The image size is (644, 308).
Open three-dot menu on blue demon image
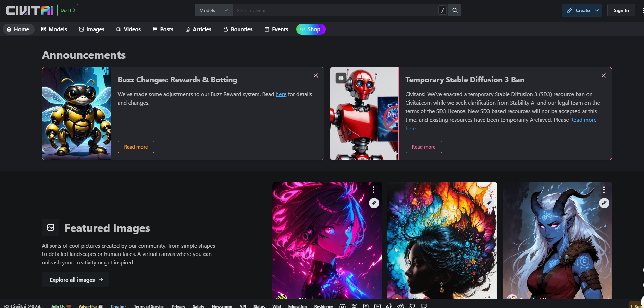point(604,190)
